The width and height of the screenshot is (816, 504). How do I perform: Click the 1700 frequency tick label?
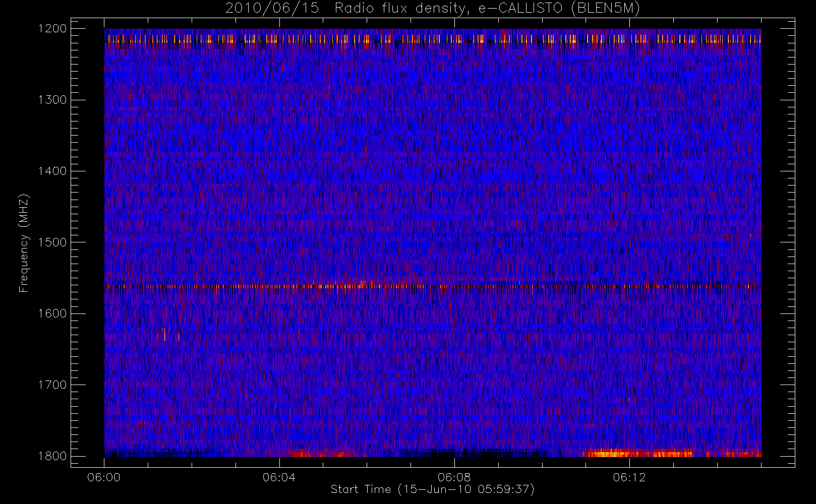52,385
